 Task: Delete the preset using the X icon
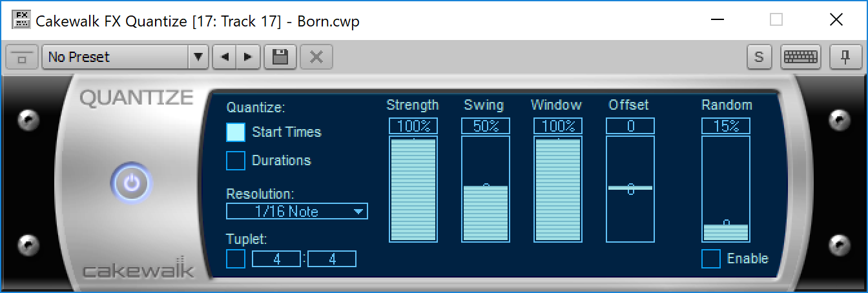tap(316, 57)
